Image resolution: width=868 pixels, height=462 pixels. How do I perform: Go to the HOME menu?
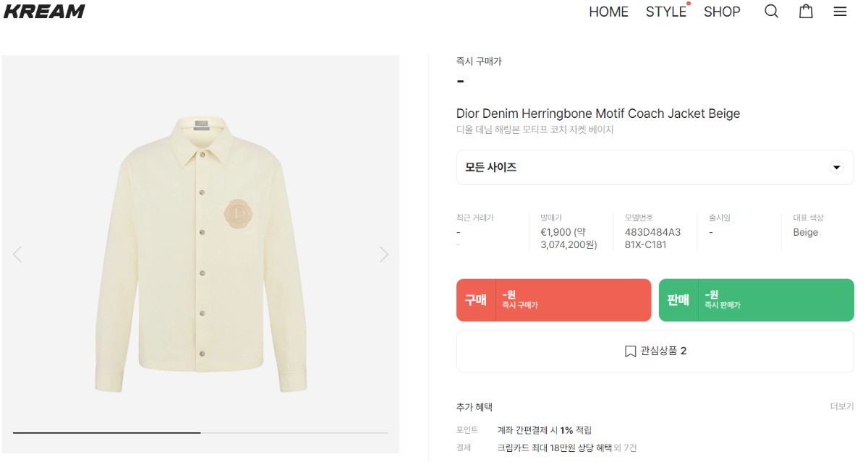(608, 12)
